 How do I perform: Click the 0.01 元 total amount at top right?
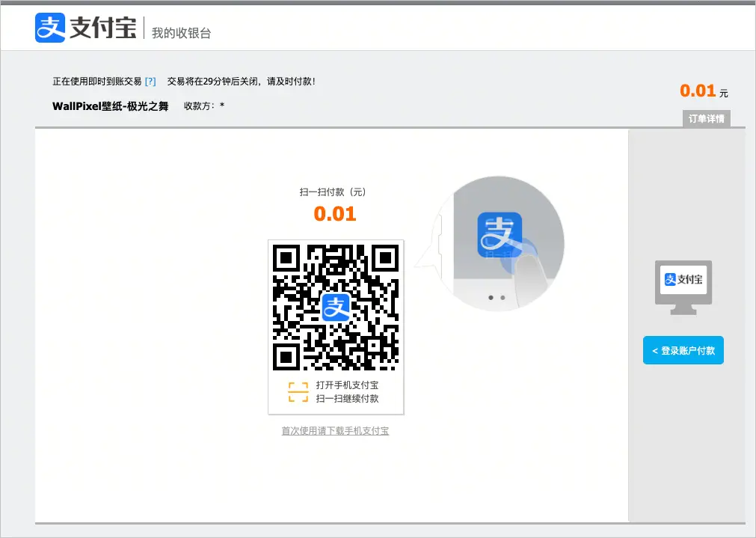(704, 91)
